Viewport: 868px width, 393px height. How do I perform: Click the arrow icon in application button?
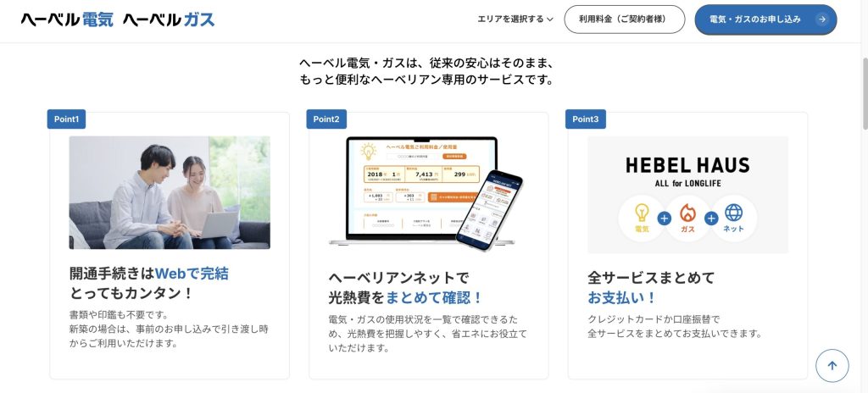click(822, 19)
